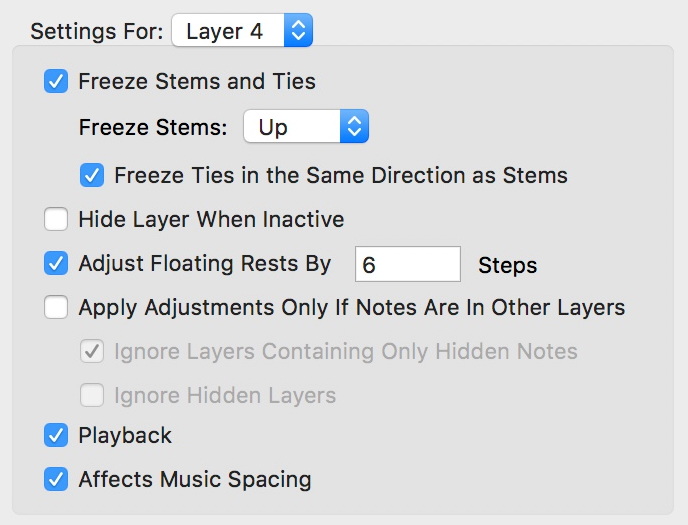688x525 pixels.
Task: Click the 'Settings For:' label text
Action: 96,31
